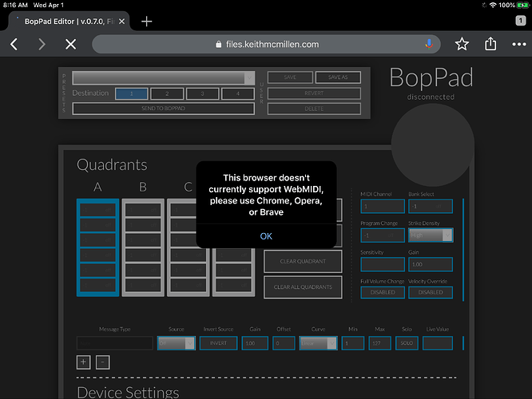Tap the browser forward arrow
Screen dimensions: 532x399
tap(42, 45)
